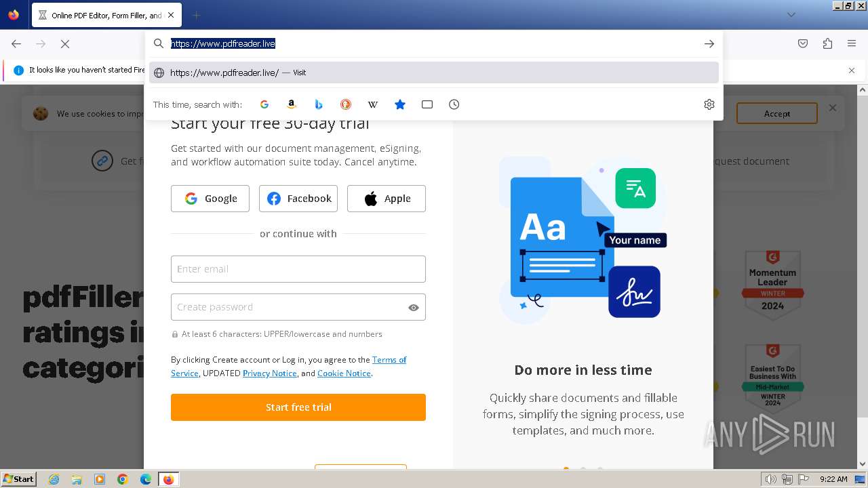Close the Online PDF Editor tab
The image size is (868, 488).
click(171, 15)
